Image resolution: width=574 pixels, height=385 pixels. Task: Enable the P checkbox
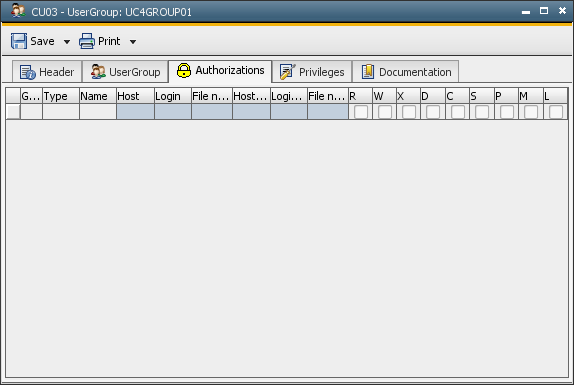pos(507,112)
